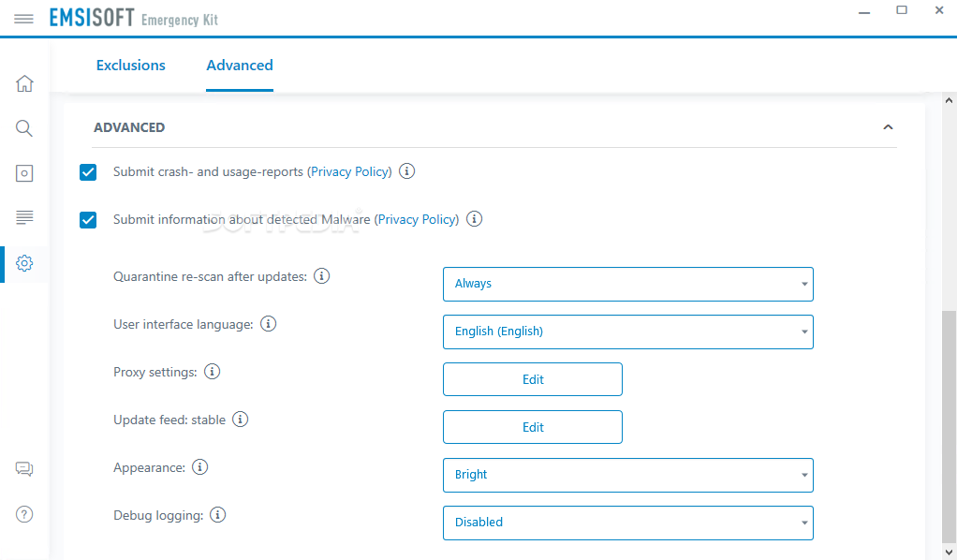Open the Appearance dropdown set to Bright

click(628, 475)
